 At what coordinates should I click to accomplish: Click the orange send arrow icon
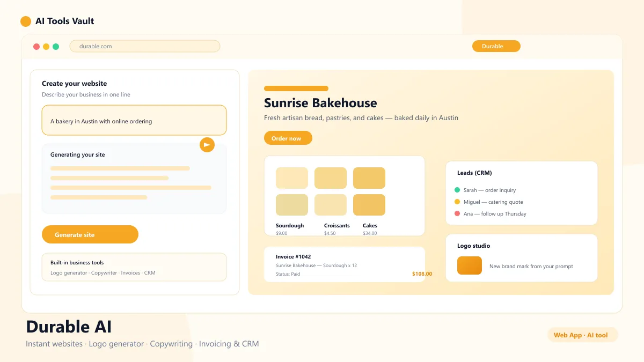[x=207, y=145]
